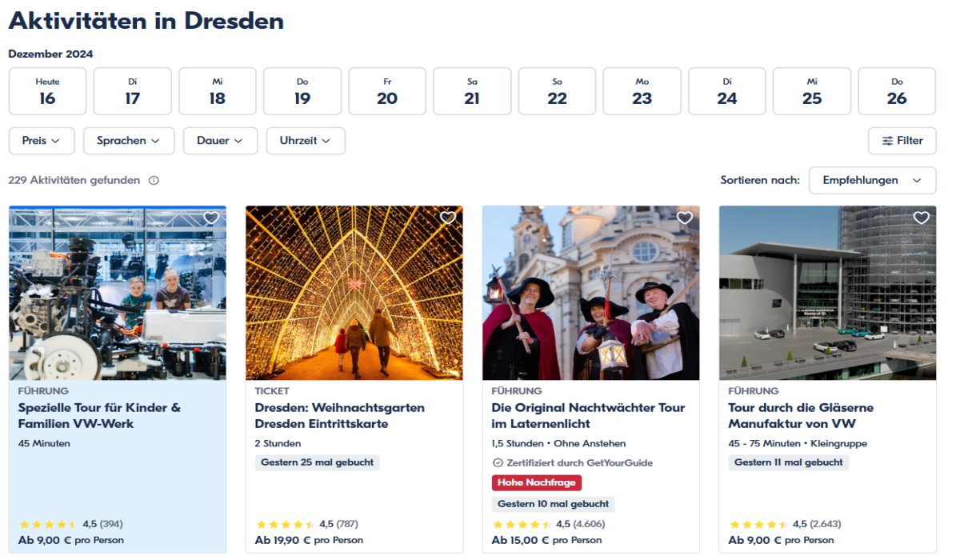This screenshot has height=560, width=960.
Task: Open Tour durch die Gläserne Manufaktur link
Action: 801,415
